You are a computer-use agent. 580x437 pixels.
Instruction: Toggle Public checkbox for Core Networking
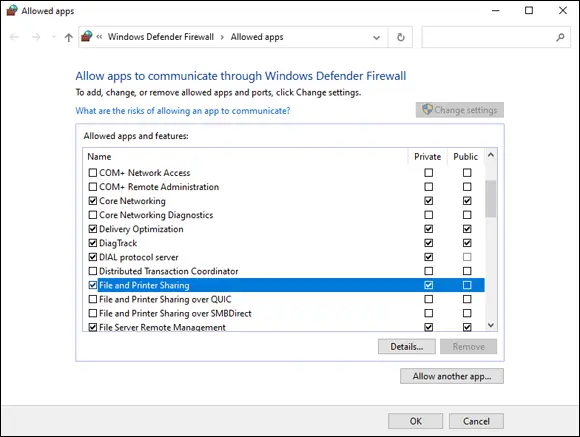[x=467, y=201]
